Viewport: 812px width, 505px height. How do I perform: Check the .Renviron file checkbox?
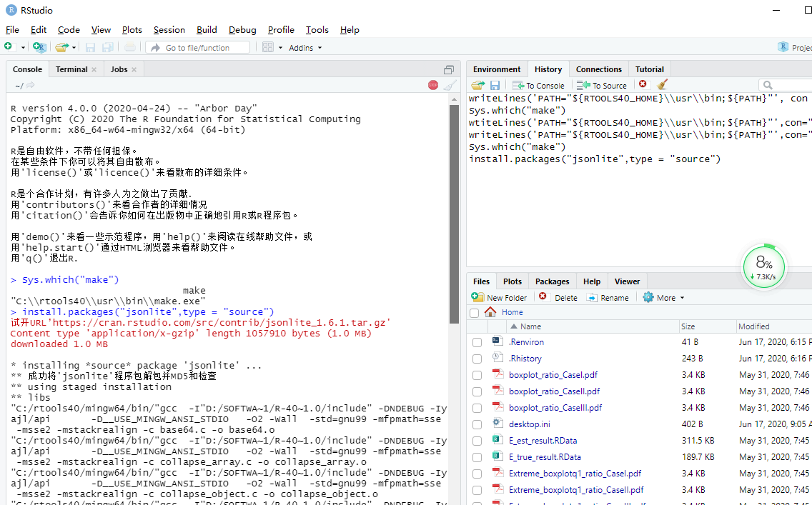pyautogui.click(x=477, y=343)
